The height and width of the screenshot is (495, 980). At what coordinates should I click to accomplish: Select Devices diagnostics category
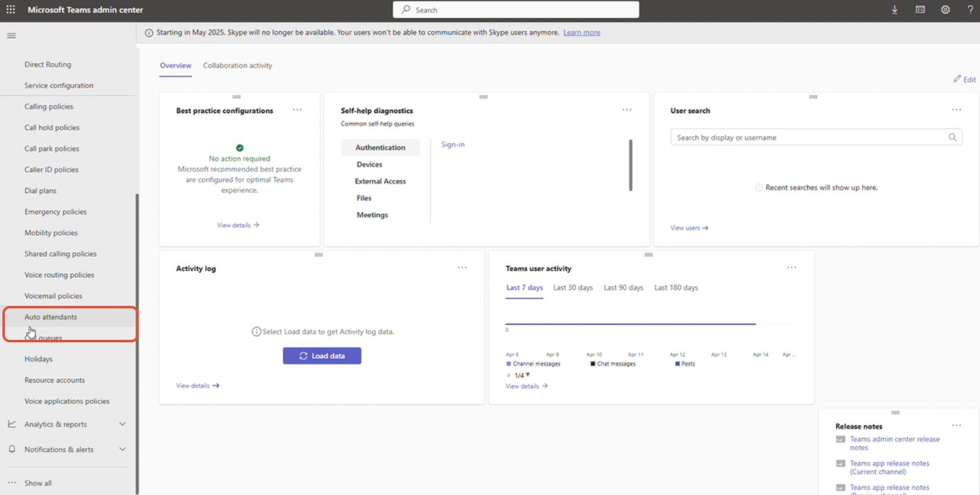(x=369, y=164)
